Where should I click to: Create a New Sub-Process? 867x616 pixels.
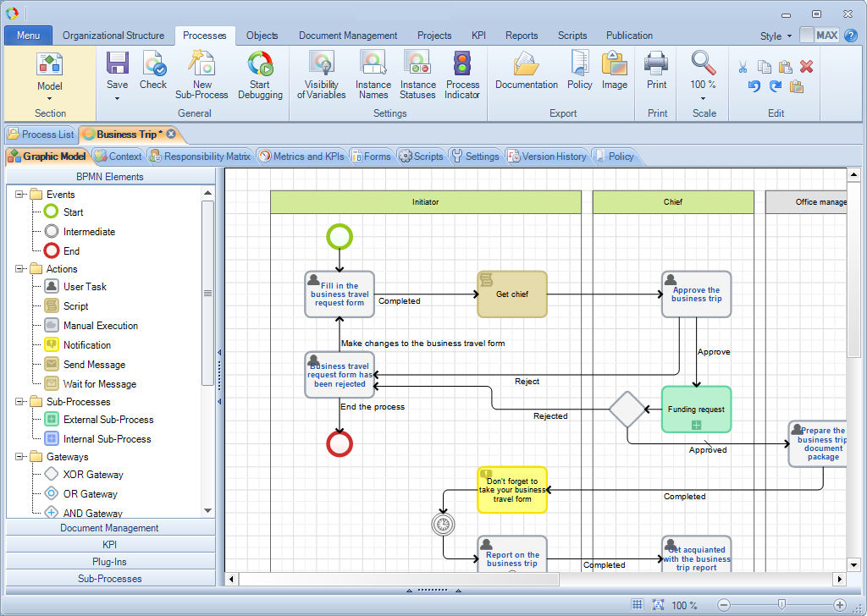(x=202, y=63)
